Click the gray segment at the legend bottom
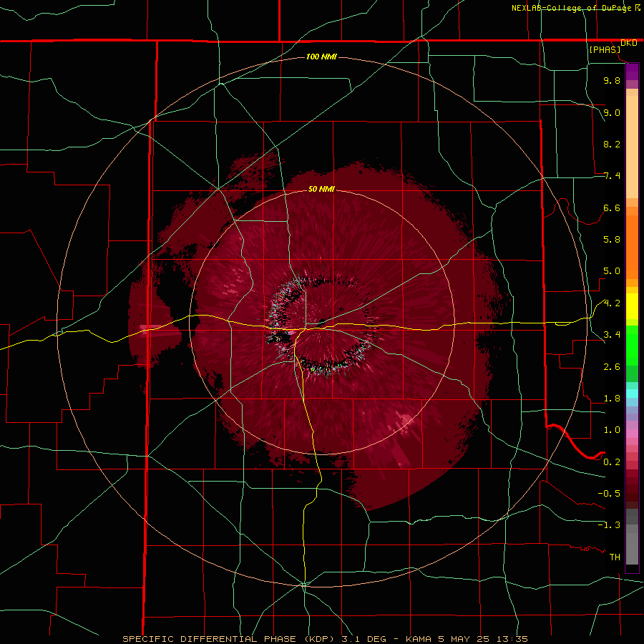 pyautogui.click(x=632, y=548)
